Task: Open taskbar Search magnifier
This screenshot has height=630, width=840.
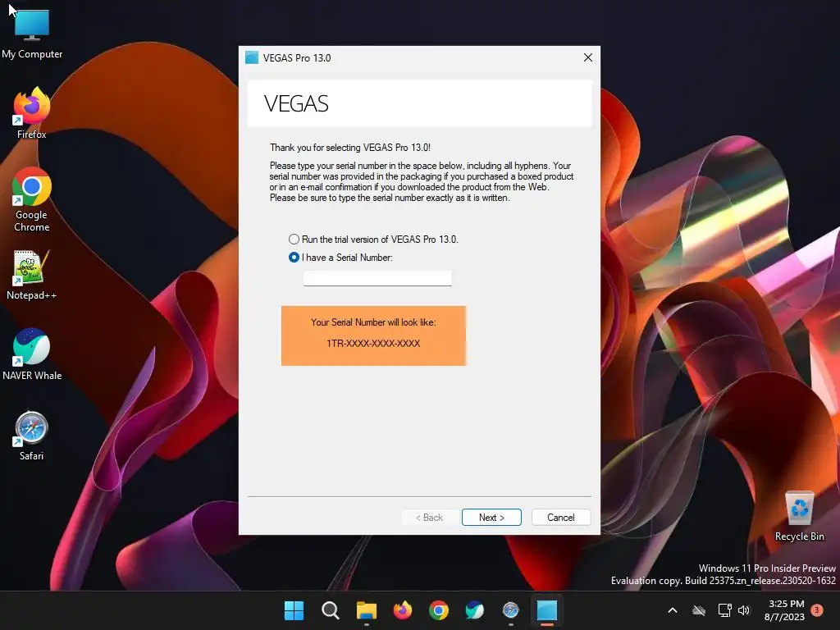Action: coord(331,610)
